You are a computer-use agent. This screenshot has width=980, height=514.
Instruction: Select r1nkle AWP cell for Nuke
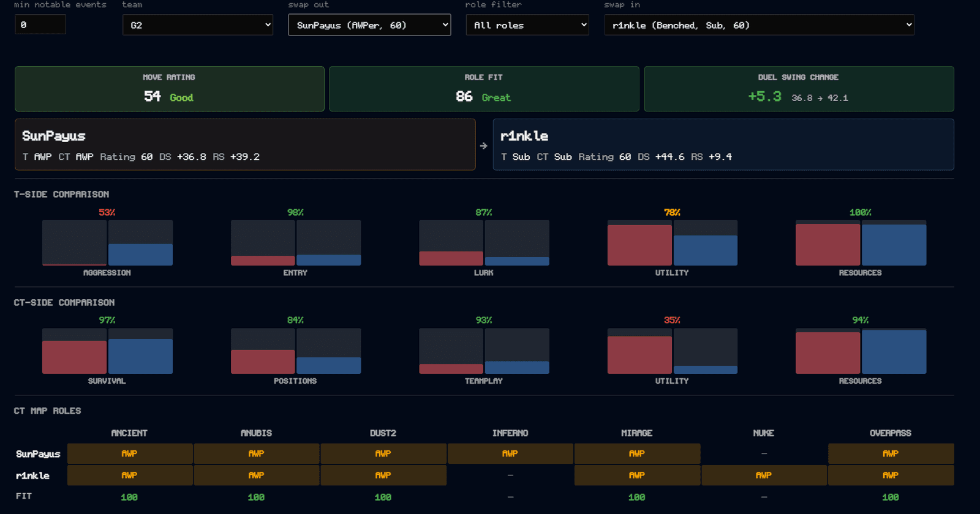[x=764, y=475]
